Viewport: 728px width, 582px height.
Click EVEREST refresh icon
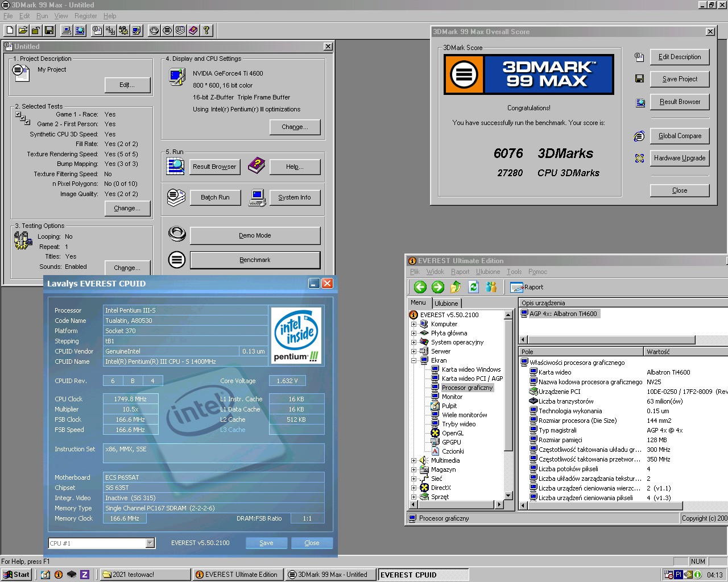point(473,287)
